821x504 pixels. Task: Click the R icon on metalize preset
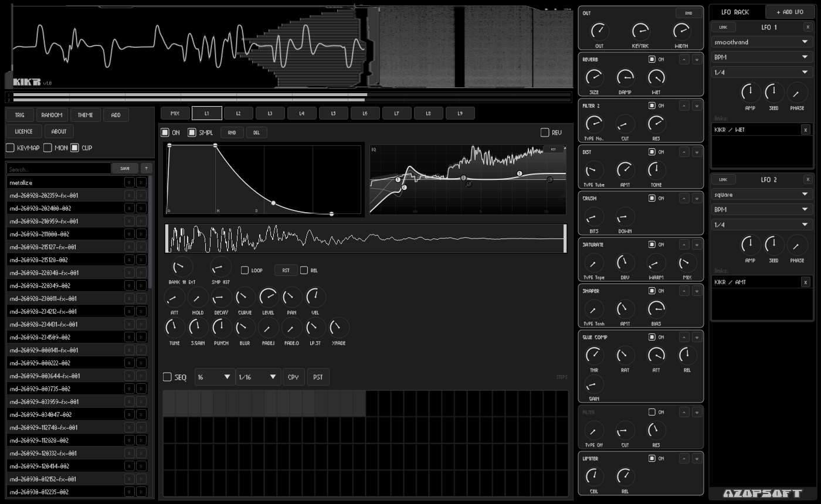click(x=129, y=182)
